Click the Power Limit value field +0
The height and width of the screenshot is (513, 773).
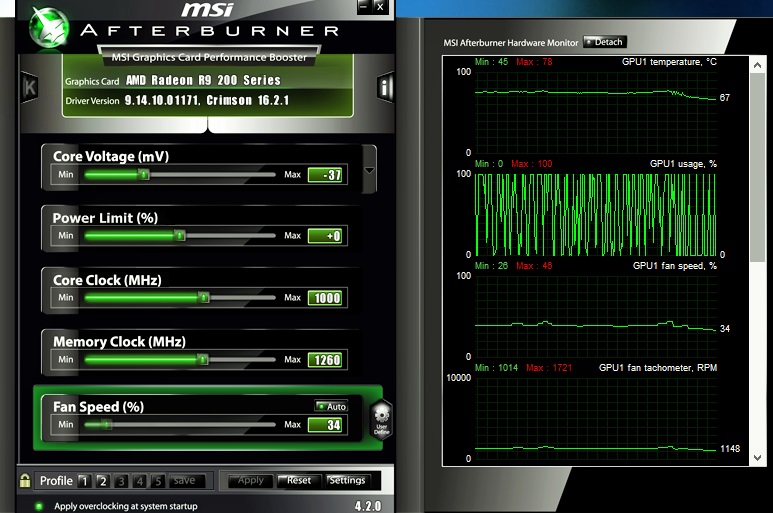pyautogui.click(x=325, y=236)
